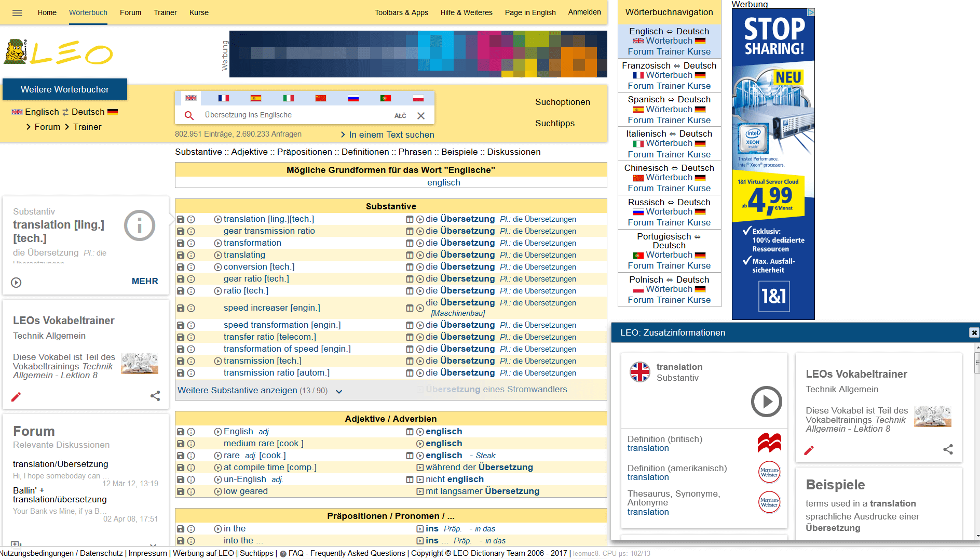Screen dimensions: 980x560
Task: Select the Spanish flag dictionary tab
Action: pyautogui.click(x=256, y=98)
